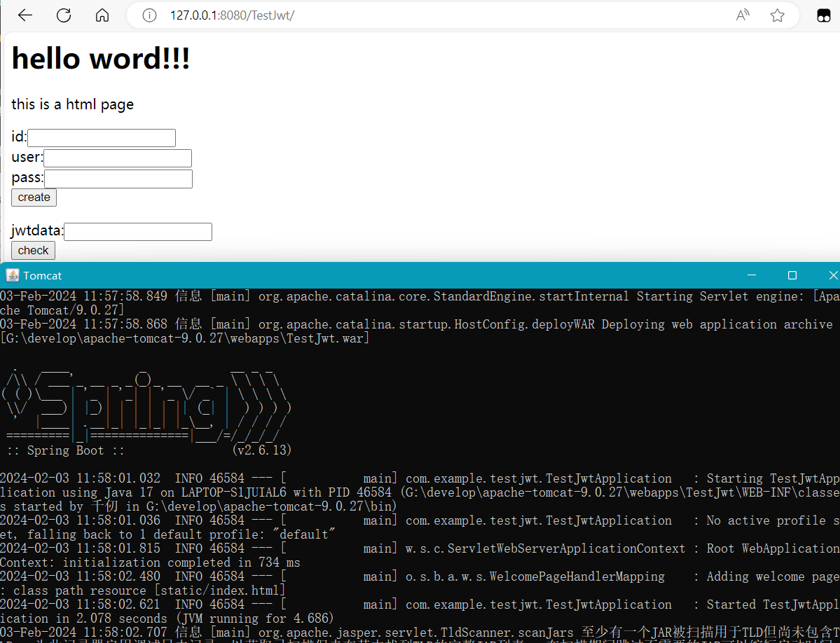Maximize the Tomcat console window
This screenshot has height=643, width=840.
click(792, 275)
